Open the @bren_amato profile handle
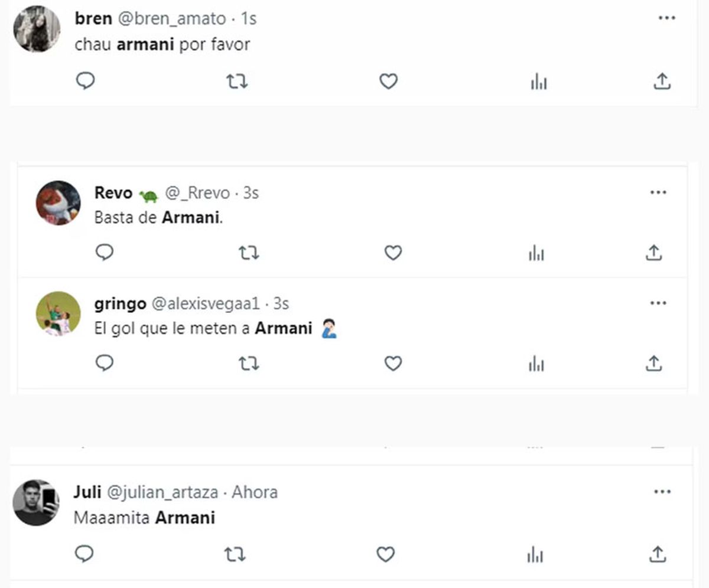 [x=173, y=19]
